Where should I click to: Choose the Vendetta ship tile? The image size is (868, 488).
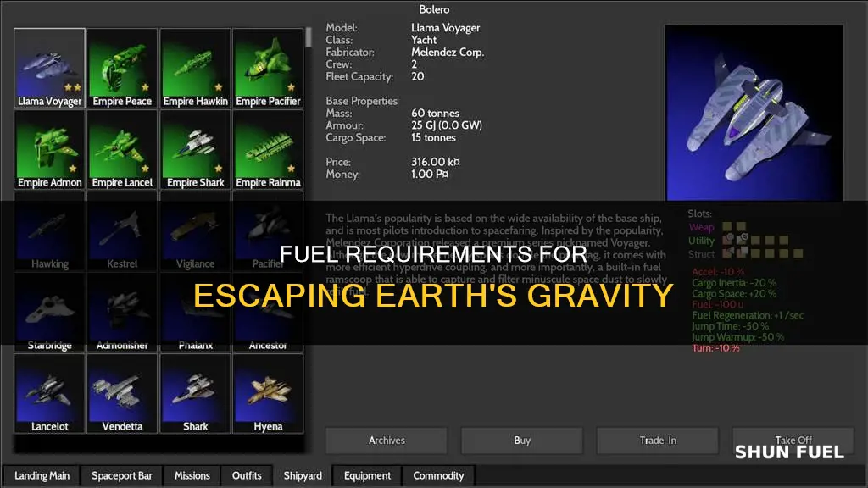coord(122,393)
